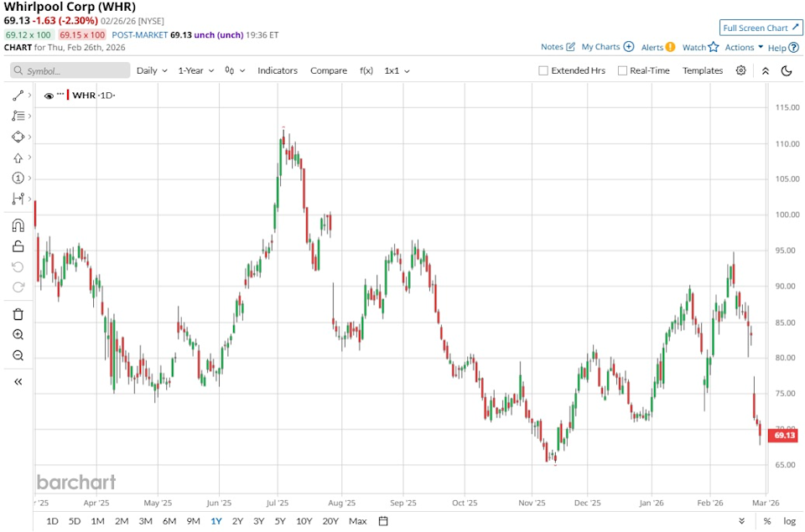Open the Daily interval dropdown

(151, 70)
